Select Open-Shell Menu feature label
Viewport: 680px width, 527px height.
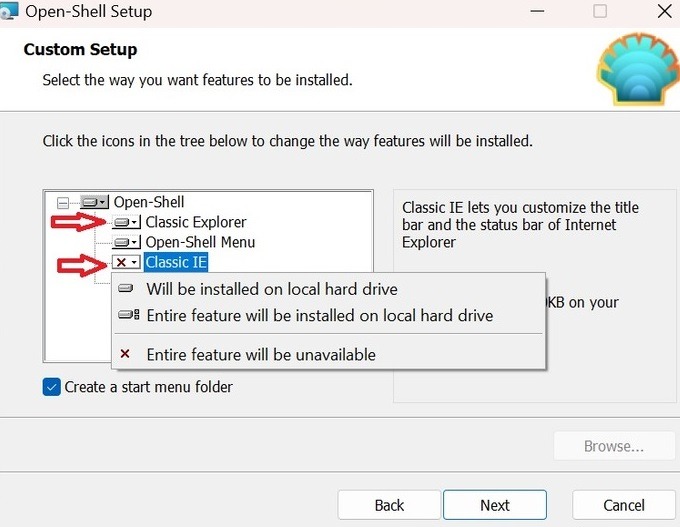point(200,242)
